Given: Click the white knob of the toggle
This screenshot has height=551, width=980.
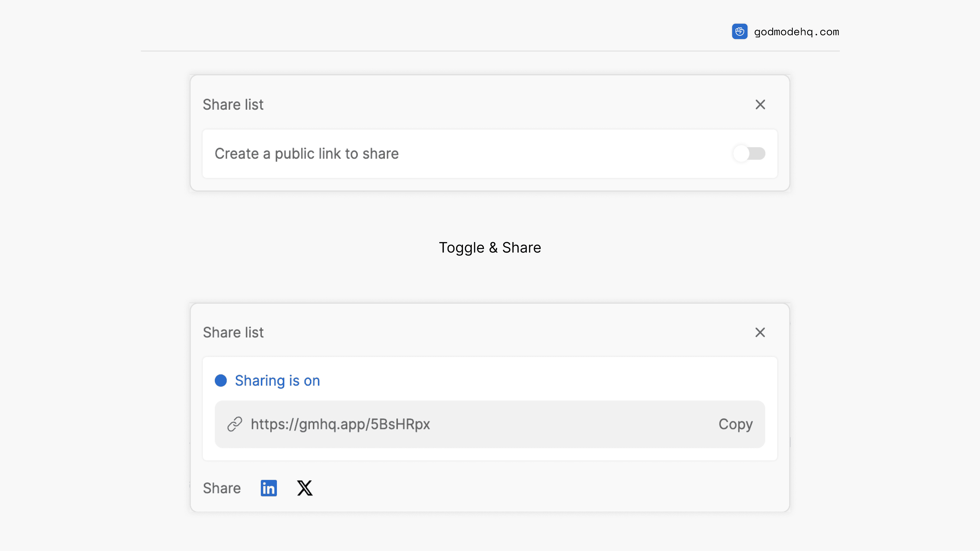Looking at the screenshot, I should click(x=741, y=154).
